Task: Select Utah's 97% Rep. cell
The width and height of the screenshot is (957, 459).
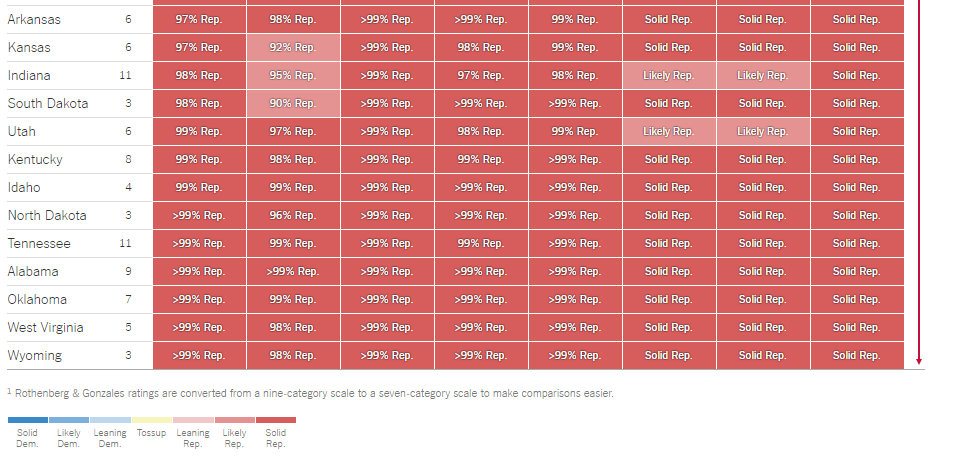Action: tap(293, 132)
